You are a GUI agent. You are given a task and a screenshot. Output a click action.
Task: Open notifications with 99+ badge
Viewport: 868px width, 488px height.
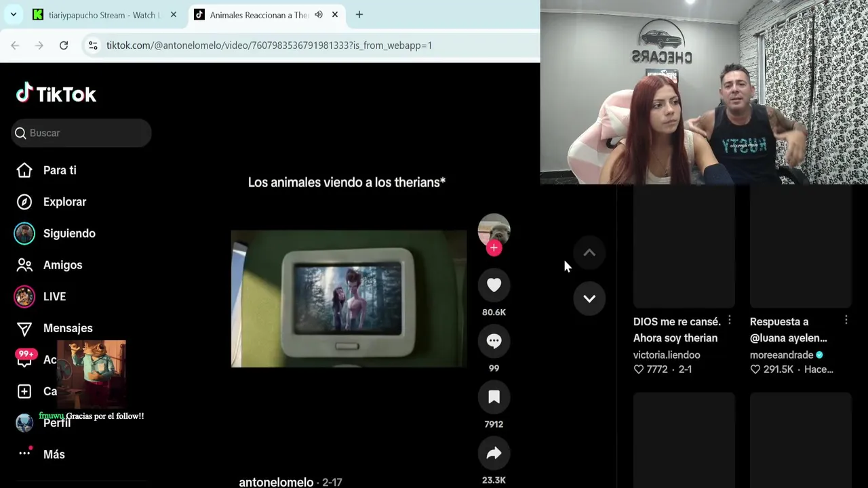pos(26,359)
